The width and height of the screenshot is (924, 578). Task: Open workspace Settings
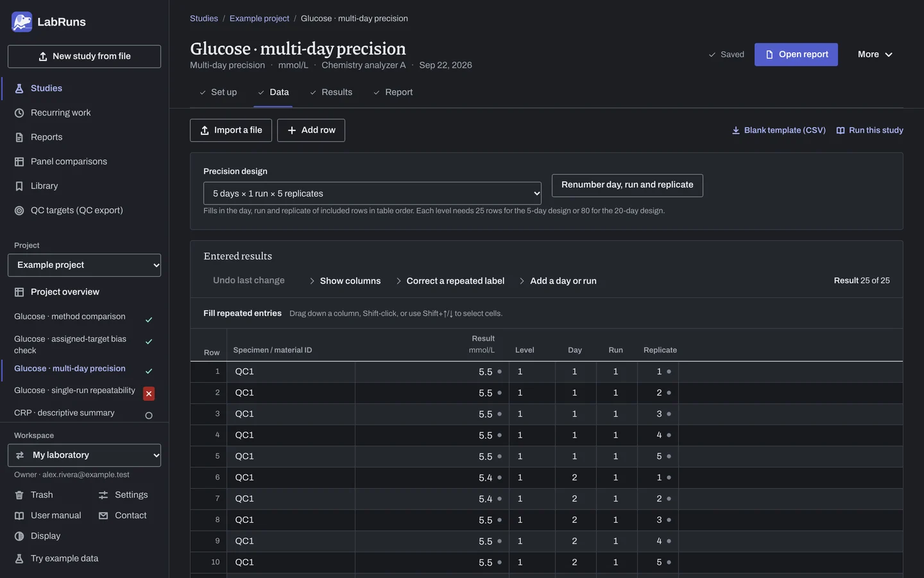(123, 495)
